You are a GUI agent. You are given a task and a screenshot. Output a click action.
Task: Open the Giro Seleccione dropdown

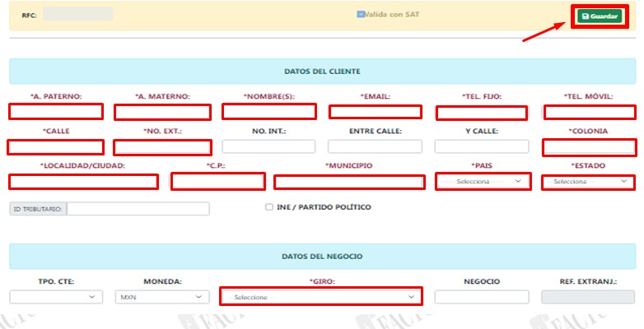point(321,297)
